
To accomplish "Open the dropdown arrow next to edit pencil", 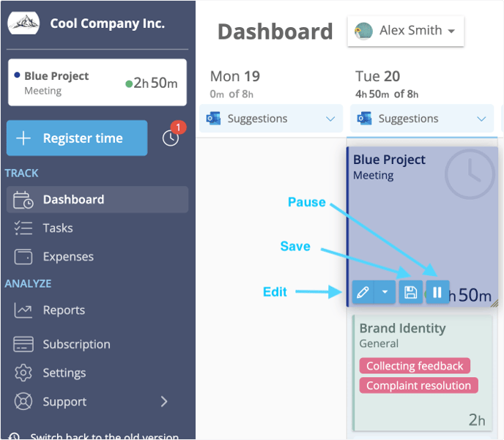I will pyautogui.click(x=385, y=292).
